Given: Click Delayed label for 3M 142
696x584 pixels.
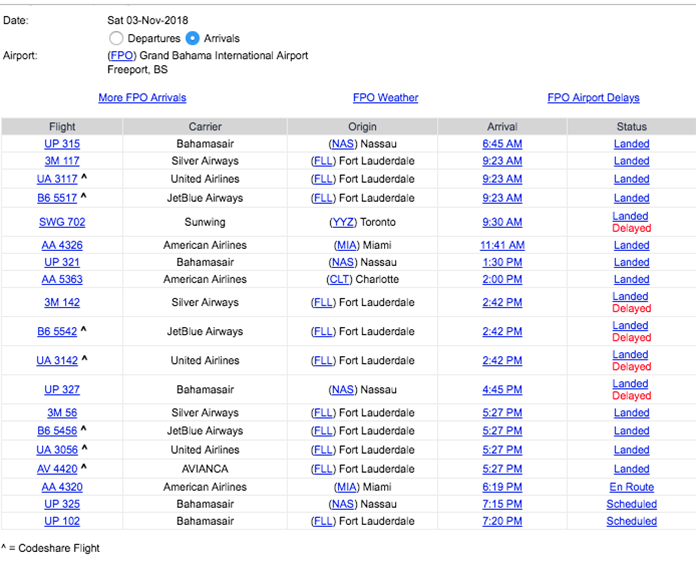Looking at the screenshot, I should click(x=632, y=309).
